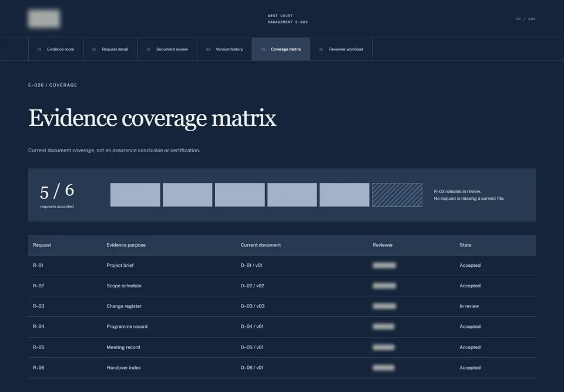Open document D-05 / v01
The width and height of the screenshot is (564, 392).
pyautogui.click(x=252, y=347)
